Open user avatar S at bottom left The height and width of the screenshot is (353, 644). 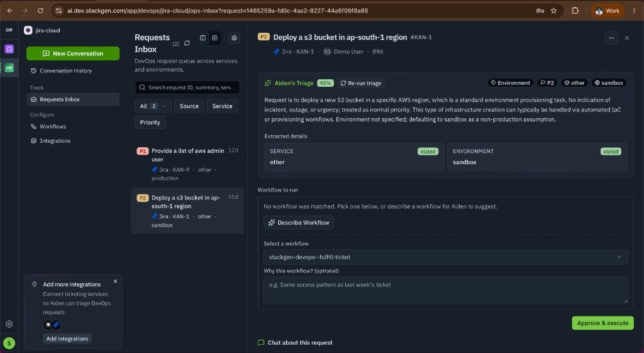click(x=9, y=343)
